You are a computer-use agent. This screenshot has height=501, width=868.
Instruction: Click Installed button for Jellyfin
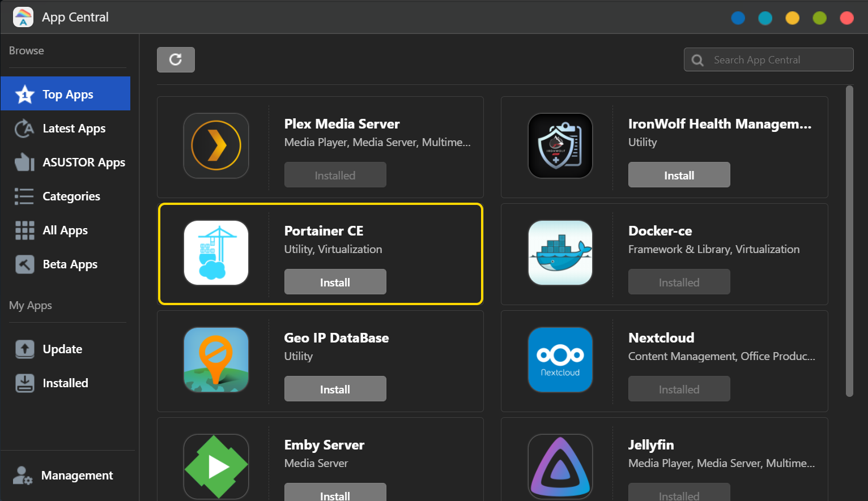click(679, 492)
